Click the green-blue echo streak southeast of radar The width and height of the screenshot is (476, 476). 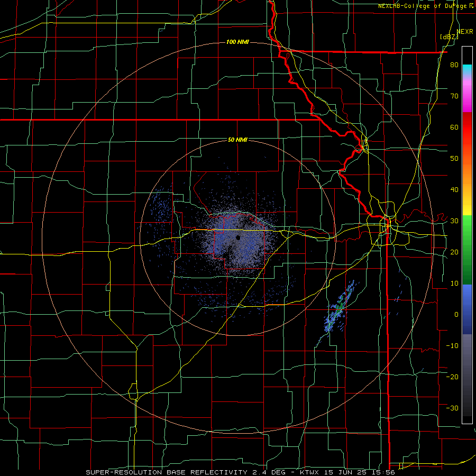pos(339,307)
